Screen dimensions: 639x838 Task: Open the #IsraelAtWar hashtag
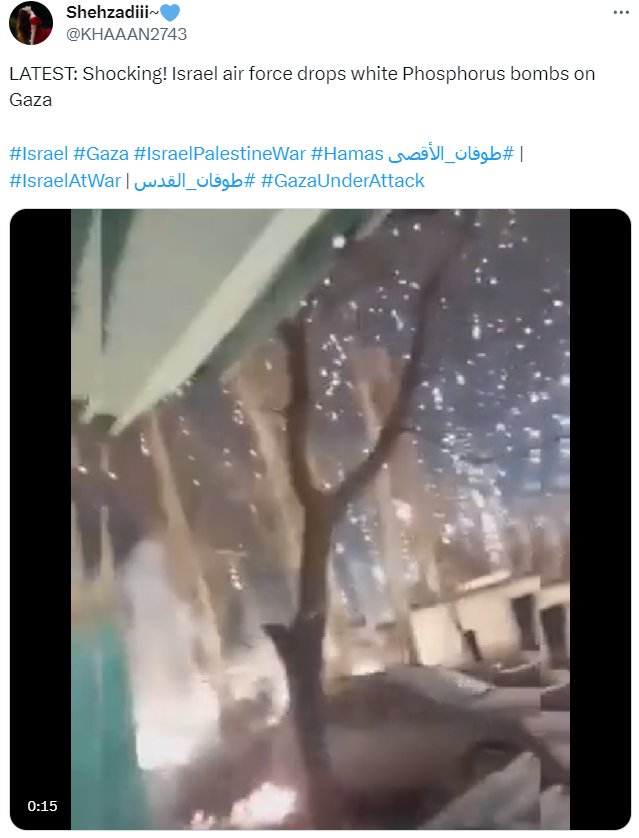(x=65, y=181)
